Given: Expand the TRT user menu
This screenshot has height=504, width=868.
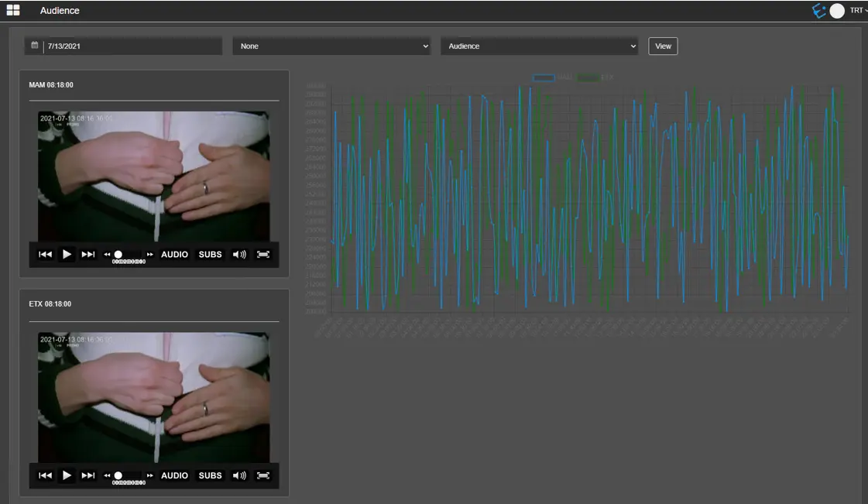Looking at the screenshot, I should click(858, 10).
